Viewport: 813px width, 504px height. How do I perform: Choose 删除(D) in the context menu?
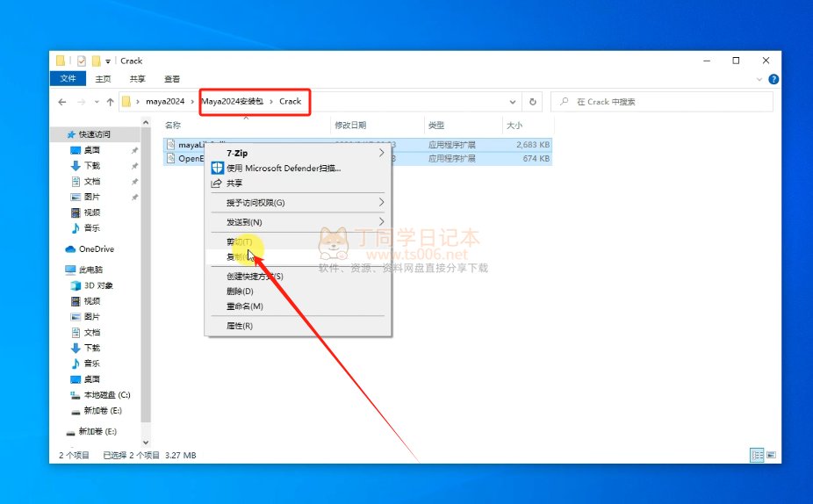(x=299, y=292)
